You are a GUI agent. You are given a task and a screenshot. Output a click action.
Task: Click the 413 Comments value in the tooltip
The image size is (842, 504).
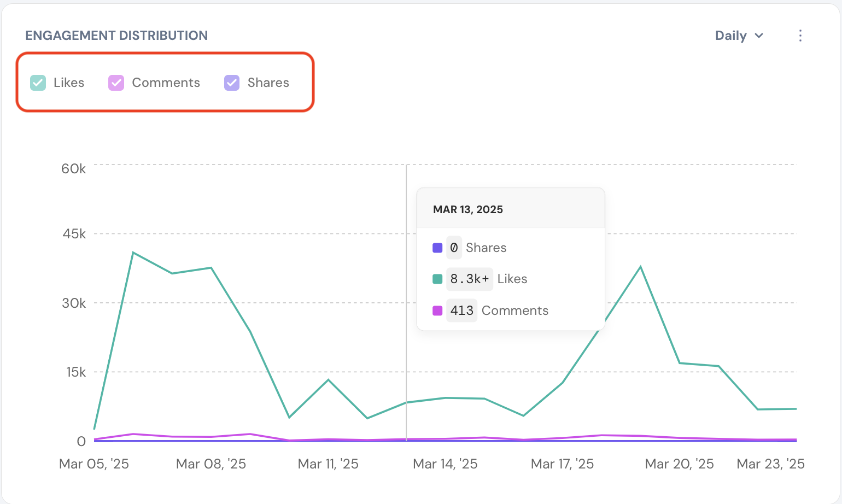tap(461, 310)
